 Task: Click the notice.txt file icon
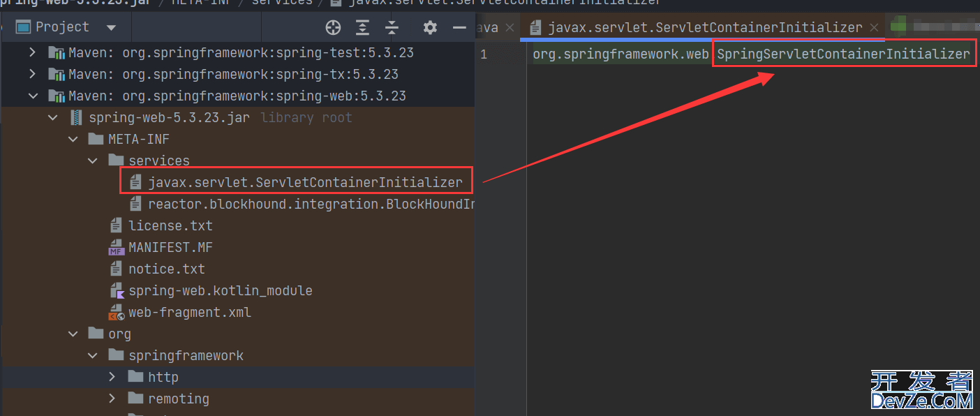pyautogui.click(x=116, y=269)
